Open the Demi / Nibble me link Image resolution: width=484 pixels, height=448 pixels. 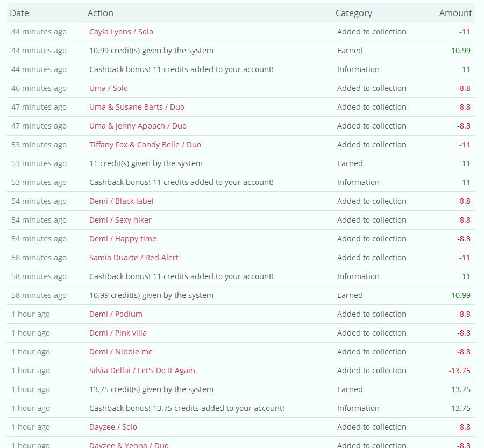click(x=120, y=352)
